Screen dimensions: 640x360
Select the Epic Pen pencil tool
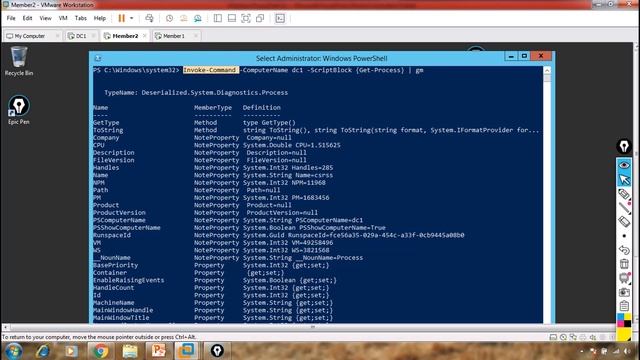624,208
